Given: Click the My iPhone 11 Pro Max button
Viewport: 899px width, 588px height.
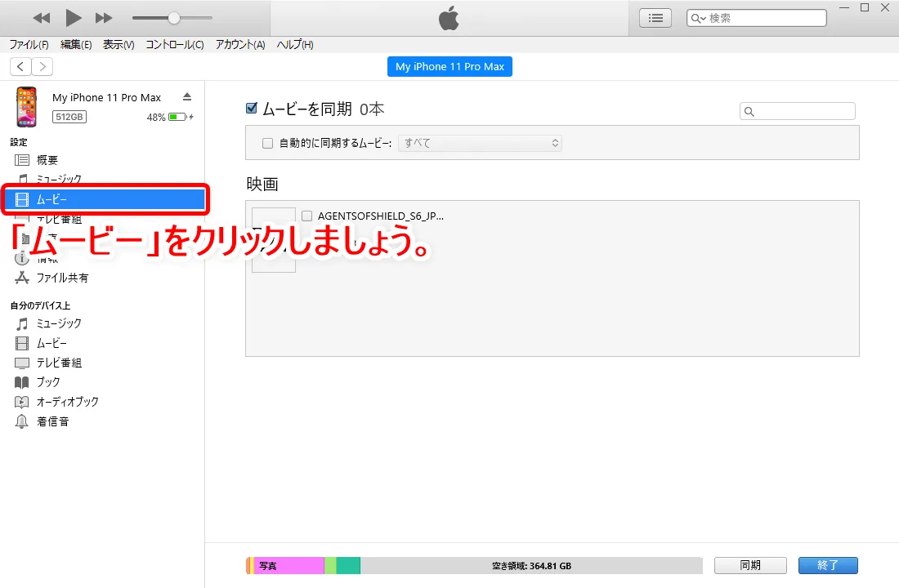Looking at the screenshot, I should point(449,66).
